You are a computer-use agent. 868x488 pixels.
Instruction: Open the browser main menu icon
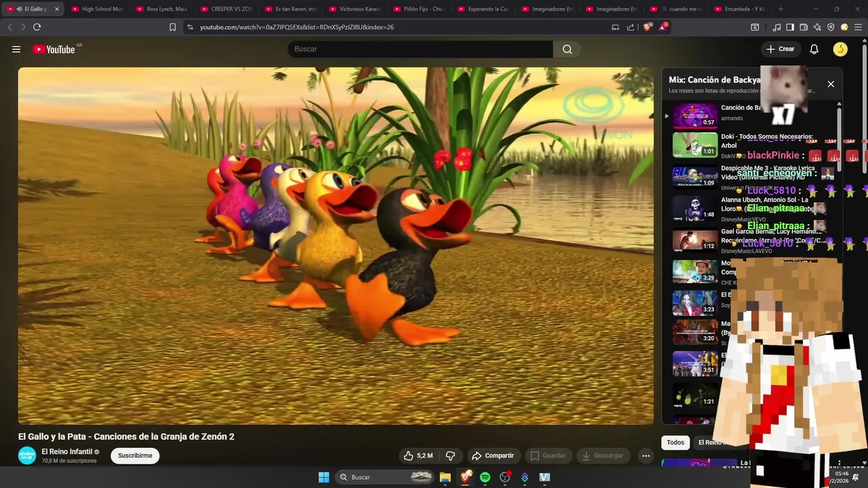click(x=858, y=27)
